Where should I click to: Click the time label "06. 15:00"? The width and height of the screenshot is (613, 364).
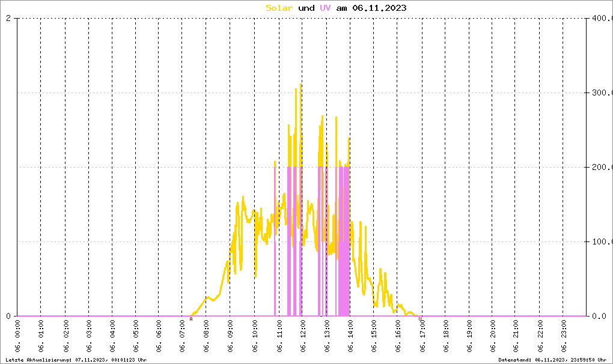(x=374, y=336)
